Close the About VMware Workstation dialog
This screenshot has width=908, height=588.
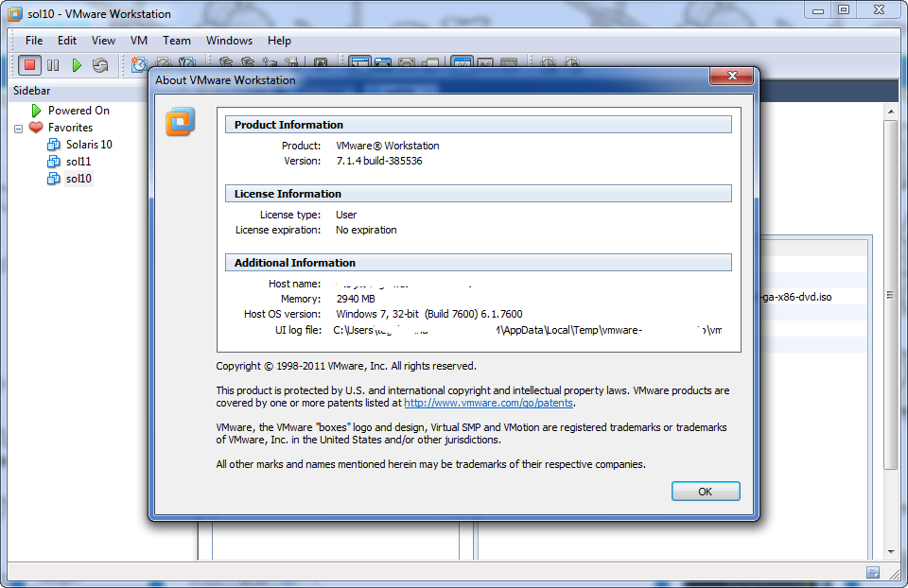pos(732,76)
